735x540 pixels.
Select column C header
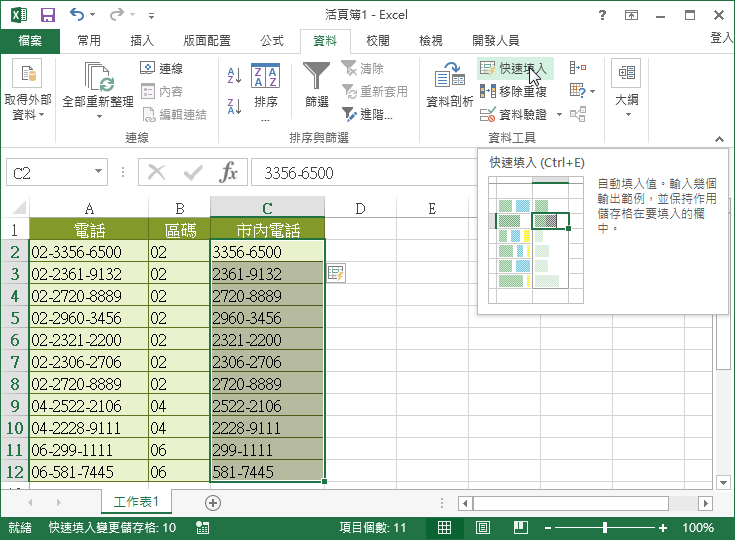267,208
